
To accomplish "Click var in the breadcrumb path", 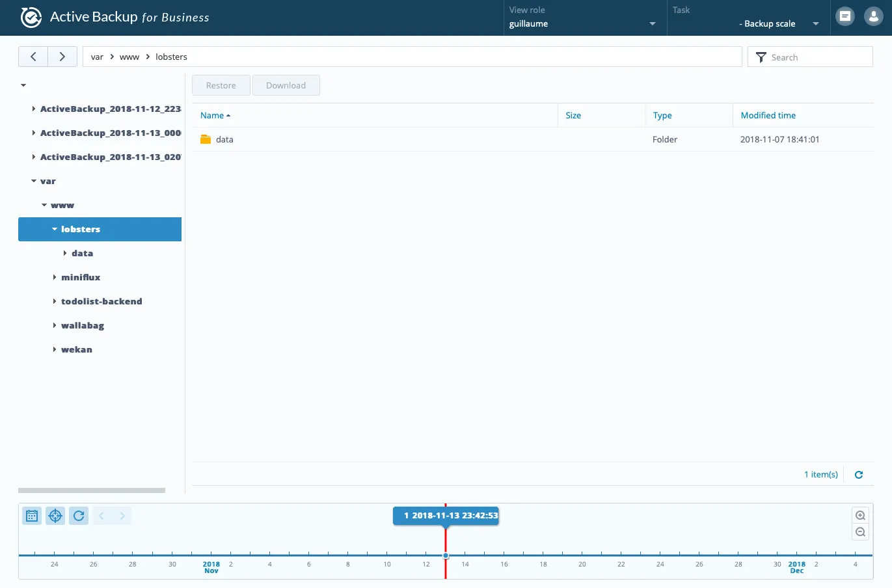I will [97, 57].
